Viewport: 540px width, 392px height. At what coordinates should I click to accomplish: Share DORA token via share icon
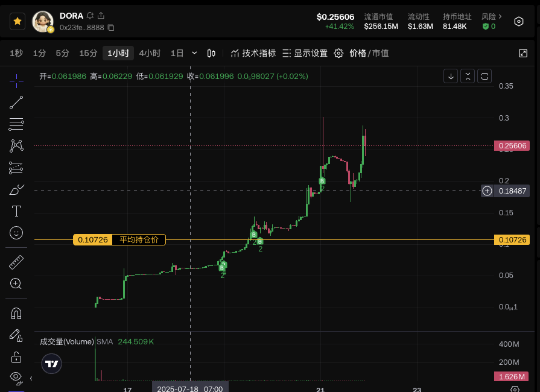coord(101,16)
